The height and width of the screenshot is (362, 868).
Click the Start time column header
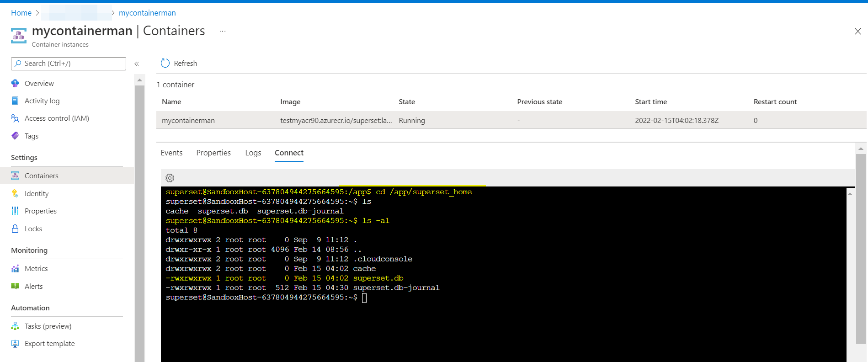point(651,101)
